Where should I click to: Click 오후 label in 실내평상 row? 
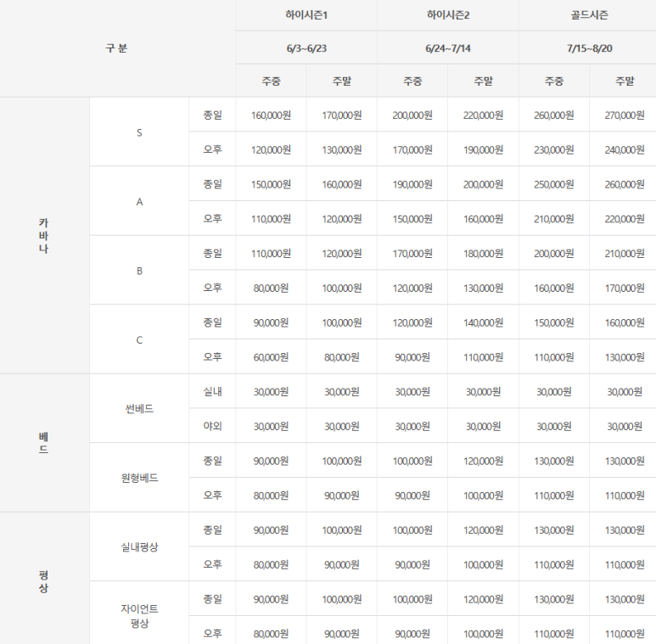coord(212,564)
